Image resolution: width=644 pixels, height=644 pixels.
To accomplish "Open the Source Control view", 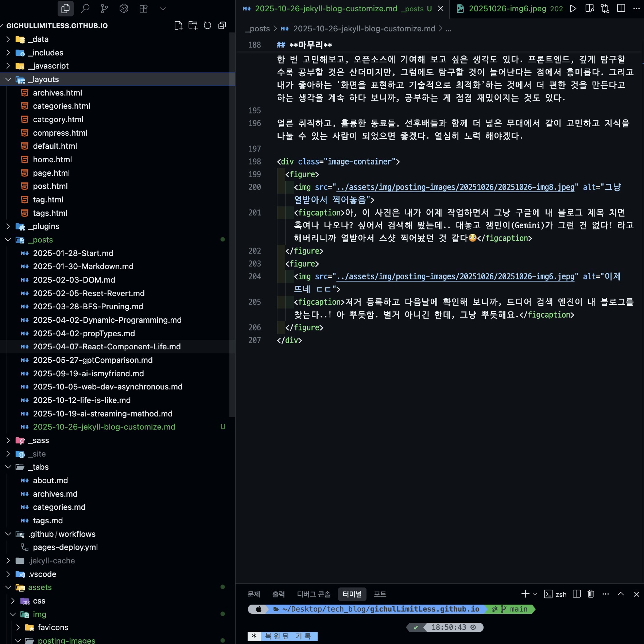I will point(105,8).
